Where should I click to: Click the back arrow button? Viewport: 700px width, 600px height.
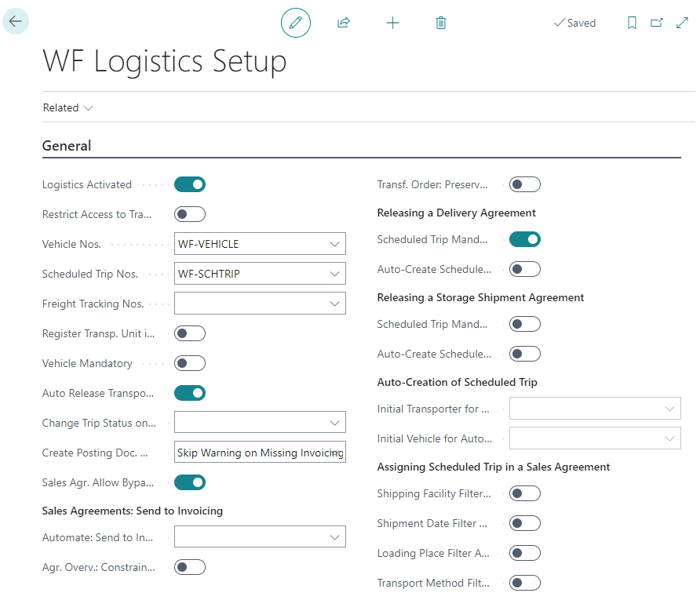coord(16,22)
